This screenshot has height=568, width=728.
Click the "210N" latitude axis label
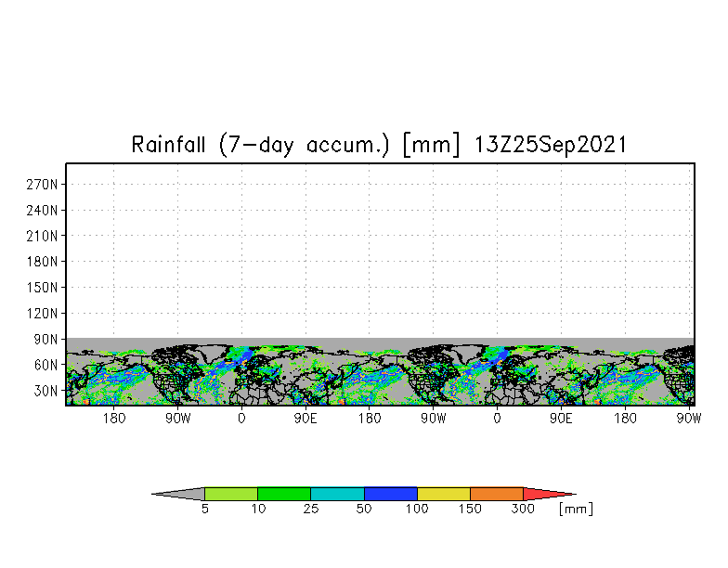tap(42, 236)
